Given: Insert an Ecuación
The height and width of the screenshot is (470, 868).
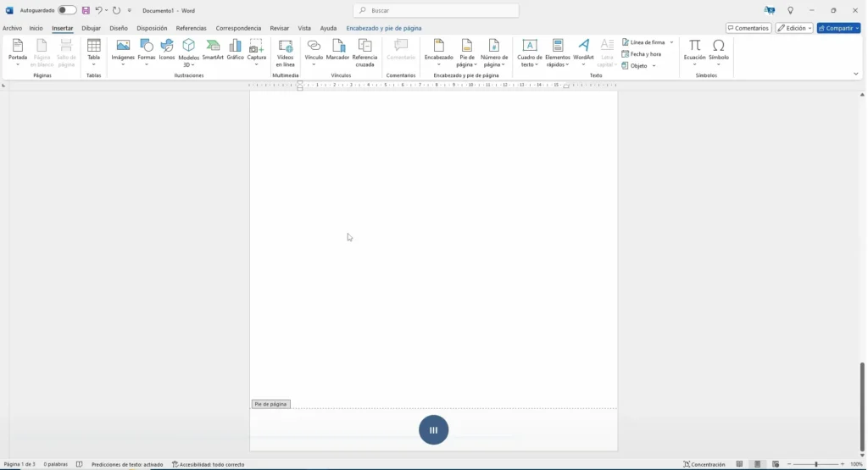Looking at the screenshot, I should tap(695, 53).
